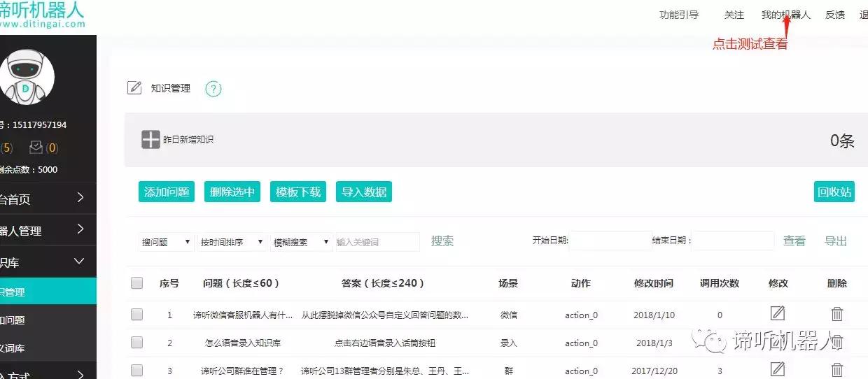
Task: Click question cell 谛听公司群谁在管理？
Action: click(242, 371)
